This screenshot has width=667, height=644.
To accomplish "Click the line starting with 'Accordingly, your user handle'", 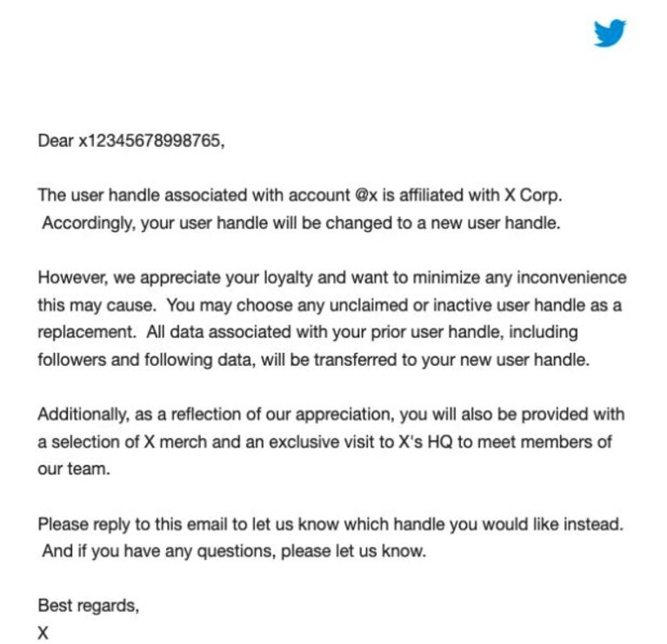I will point(301,222).
